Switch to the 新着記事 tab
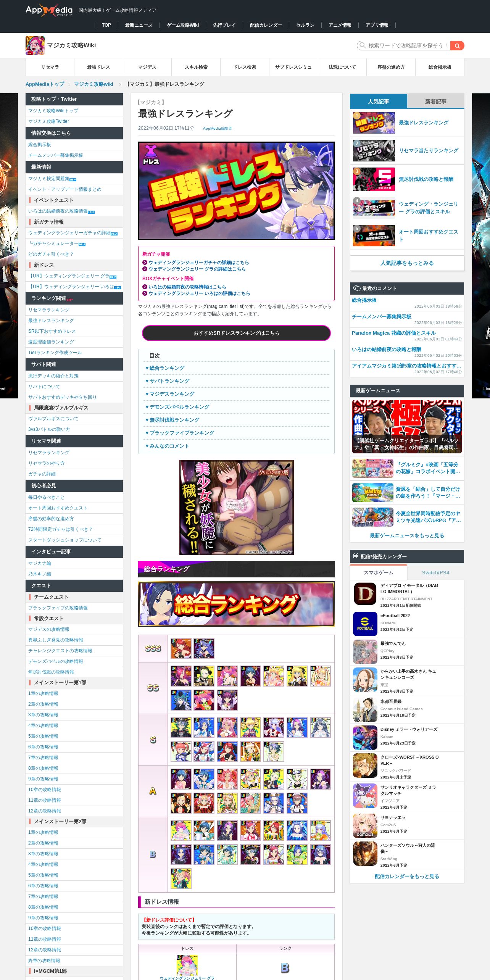This screenshot has width=490, height=980. click(436, 102)
